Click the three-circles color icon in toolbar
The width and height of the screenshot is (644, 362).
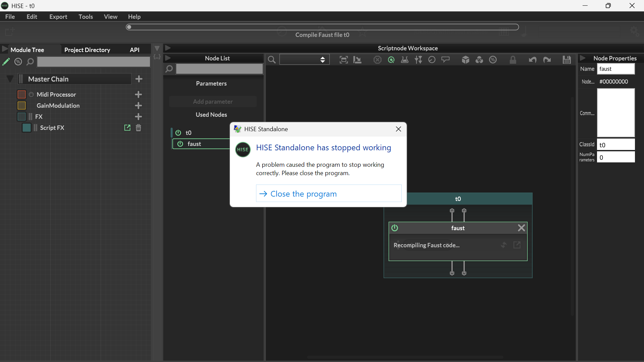pos(479,60)
